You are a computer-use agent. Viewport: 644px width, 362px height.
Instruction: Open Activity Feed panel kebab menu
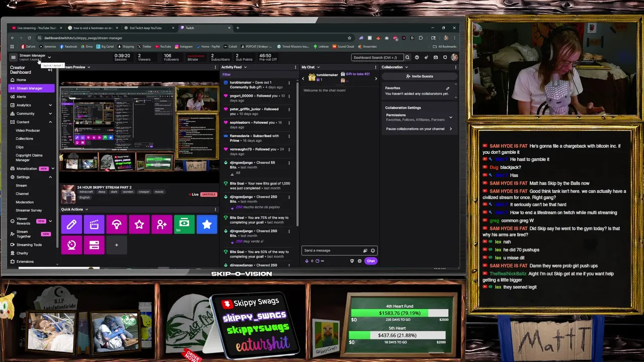295,67
